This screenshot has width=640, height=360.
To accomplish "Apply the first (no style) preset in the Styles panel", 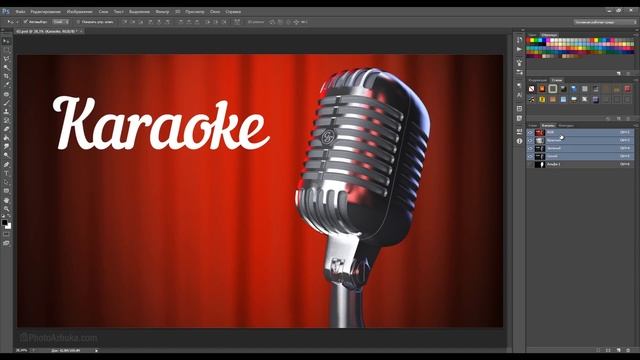I will [x=531, y=89].
